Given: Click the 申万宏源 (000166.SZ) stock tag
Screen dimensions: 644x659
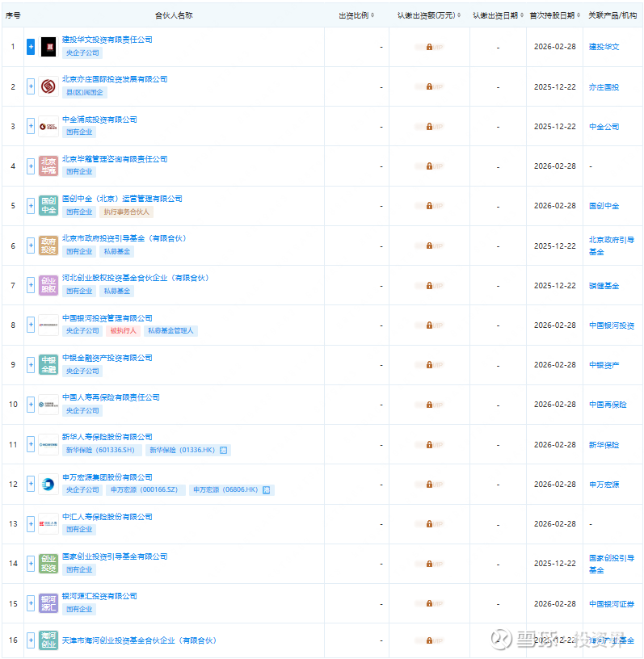Looking at the screenshot, I should 145,489.
